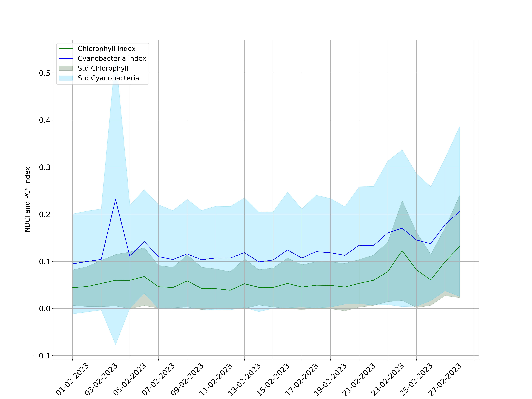This screenshot has width=532, height=399.
Task: Click the green line endpoint at 28-02-2023
Action: (x=459, y=247)
